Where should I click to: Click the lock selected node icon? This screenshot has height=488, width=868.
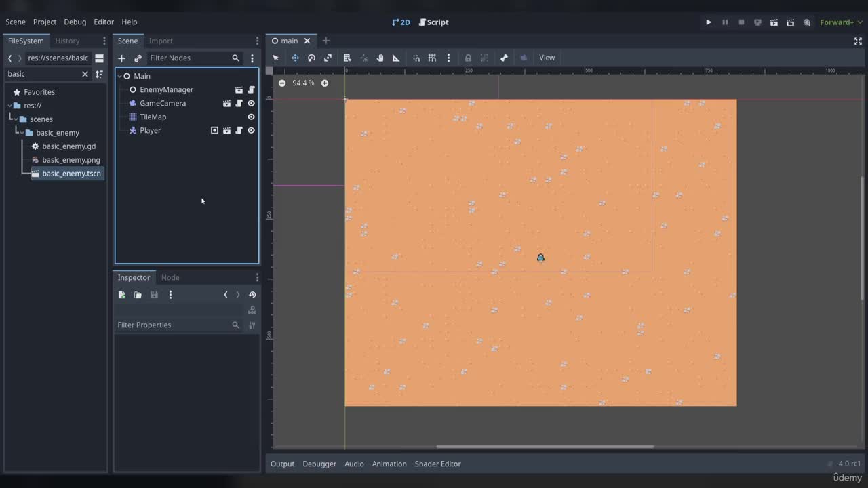coord(468,58)
